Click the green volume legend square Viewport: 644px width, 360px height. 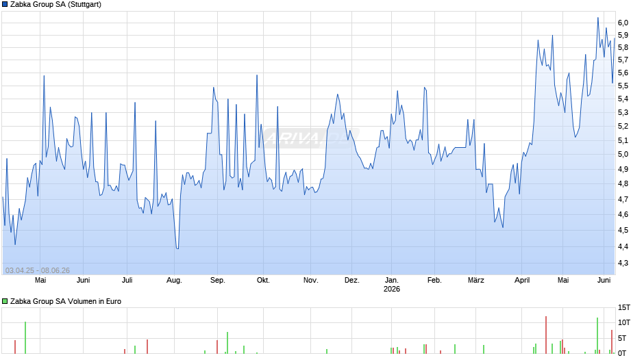pos(5,301)
